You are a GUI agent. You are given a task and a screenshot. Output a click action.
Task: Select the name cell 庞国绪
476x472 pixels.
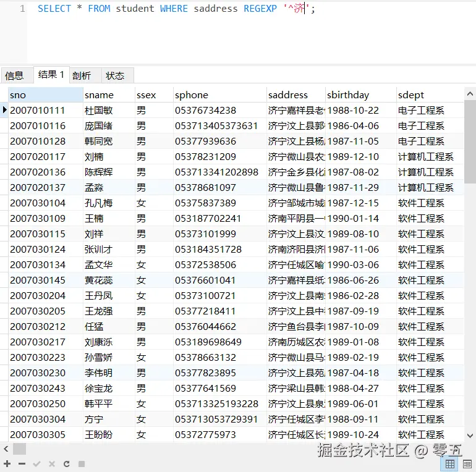click(x=109, y=126)
